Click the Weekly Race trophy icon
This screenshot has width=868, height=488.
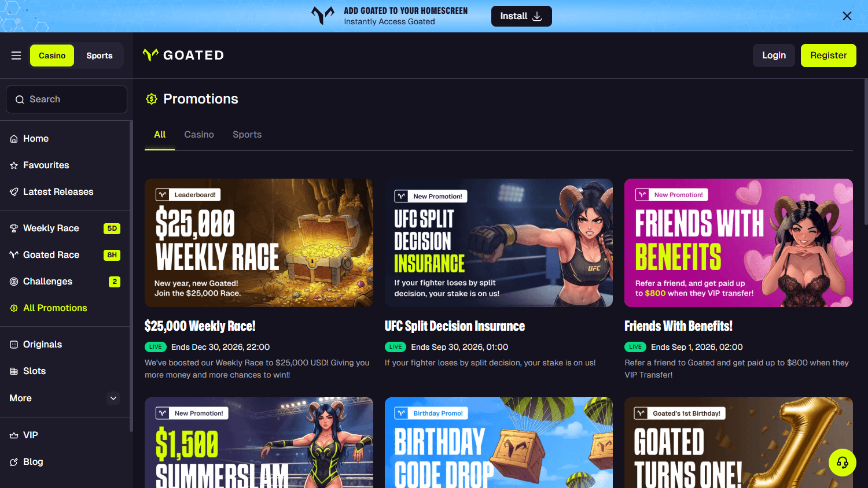[14, 228]
